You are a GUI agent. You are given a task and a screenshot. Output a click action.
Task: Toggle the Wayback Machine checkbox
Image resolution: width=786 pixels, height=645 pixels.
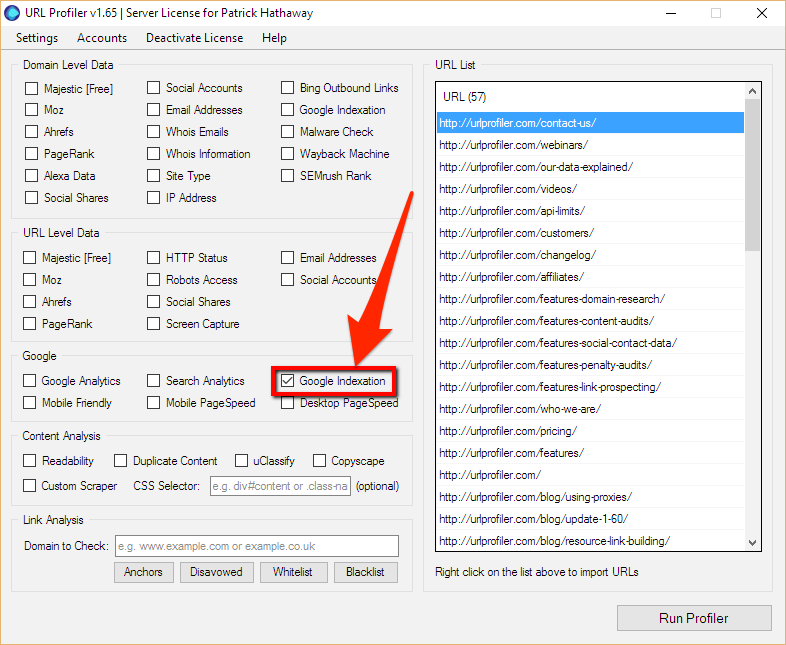[288, 154]
